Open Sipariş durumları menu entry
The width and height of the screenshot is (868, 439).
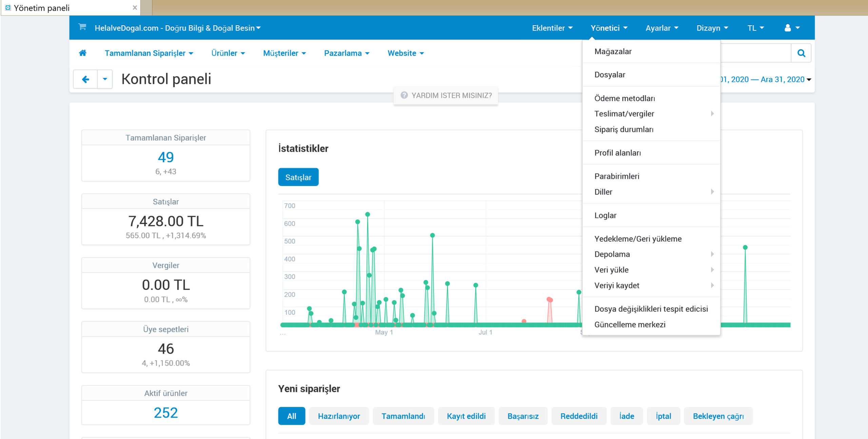(x=651, y=129)
